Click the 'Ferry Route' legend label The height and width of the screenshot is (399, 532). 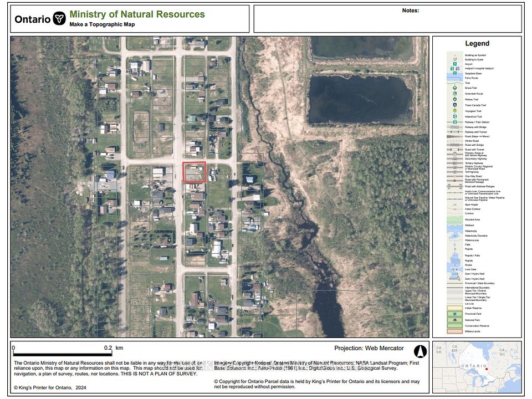point(471,78)
